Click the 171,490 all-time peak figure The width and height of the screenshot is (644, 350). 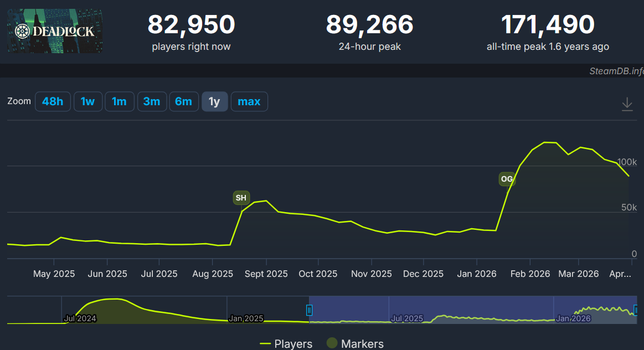(x=548, y=24)
